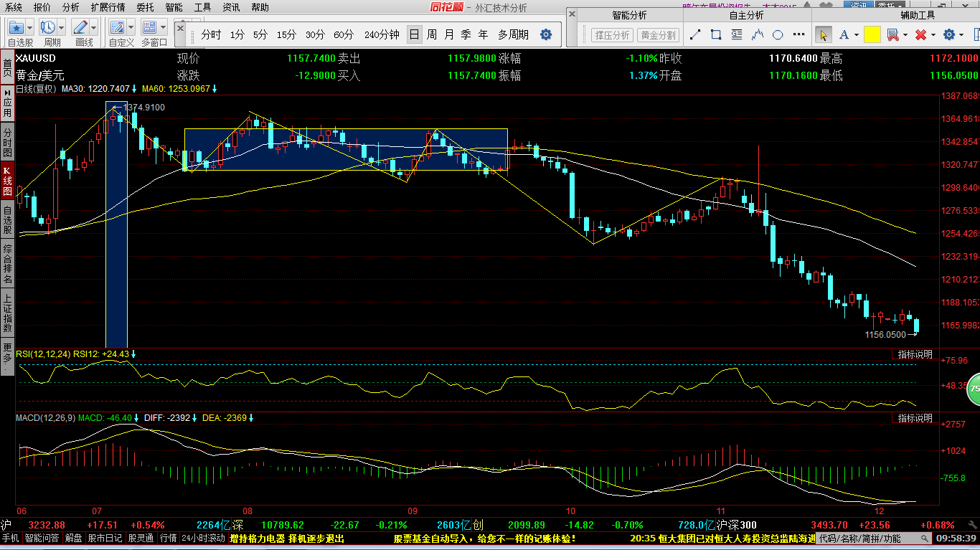This screenshot has height=550, width=980.
Task: Select the 日 daily period
Action: coord(415,34)
